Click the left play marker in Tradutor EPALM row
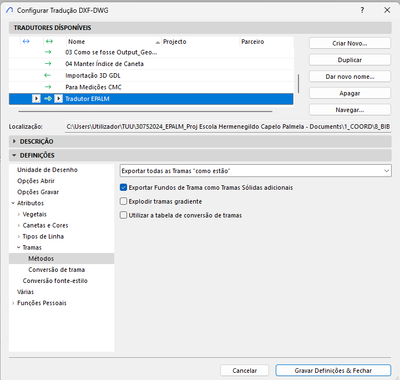The image size is (400, 380). tap(36, 99)
